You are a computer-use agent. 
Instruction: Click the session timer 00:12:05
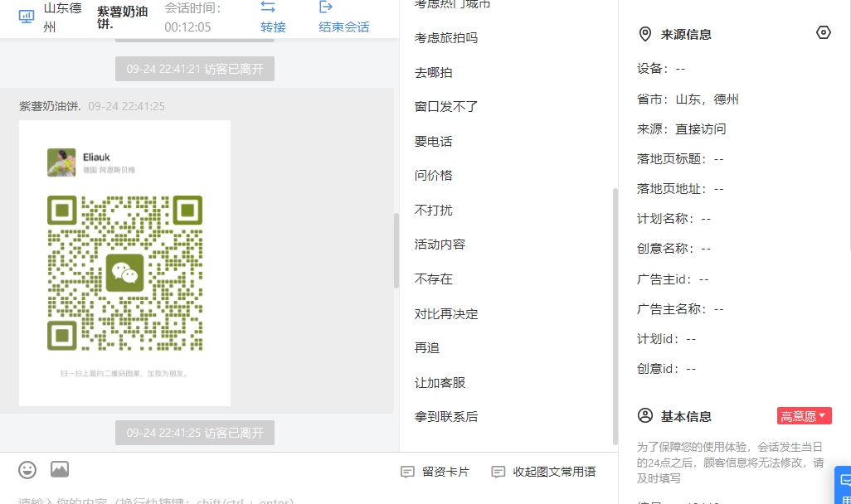pyautogui.click(x=187, y=27)
